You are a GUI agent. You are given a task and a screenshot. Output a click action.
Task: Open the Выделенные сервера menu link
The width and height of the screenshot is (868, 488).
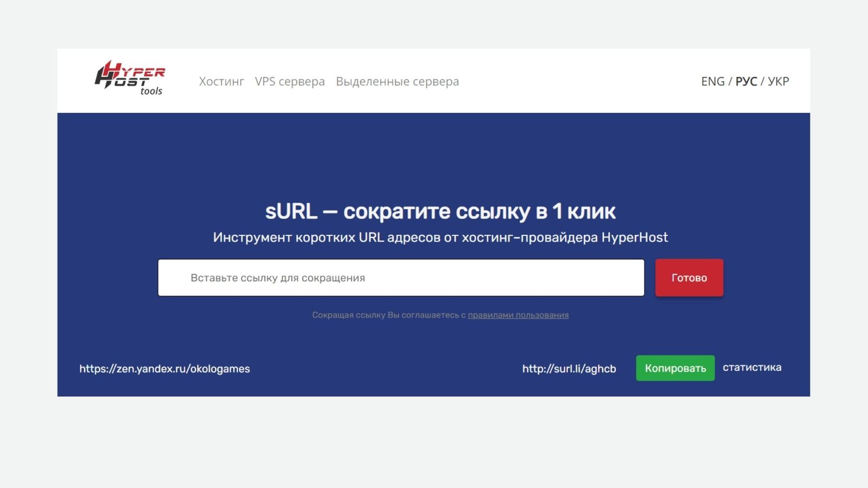coord(397,81)
